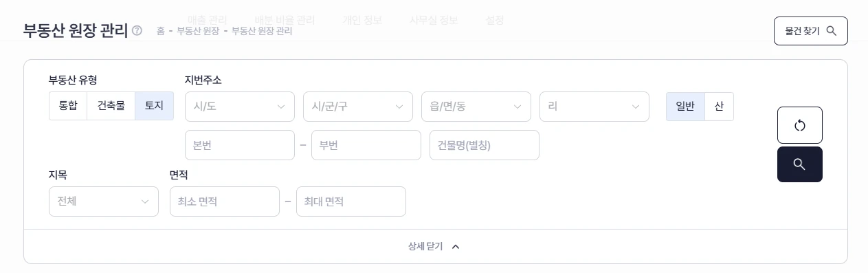Select 건축물 property type
The width and height of the screenshot is (868, 273).
point(111,106)
